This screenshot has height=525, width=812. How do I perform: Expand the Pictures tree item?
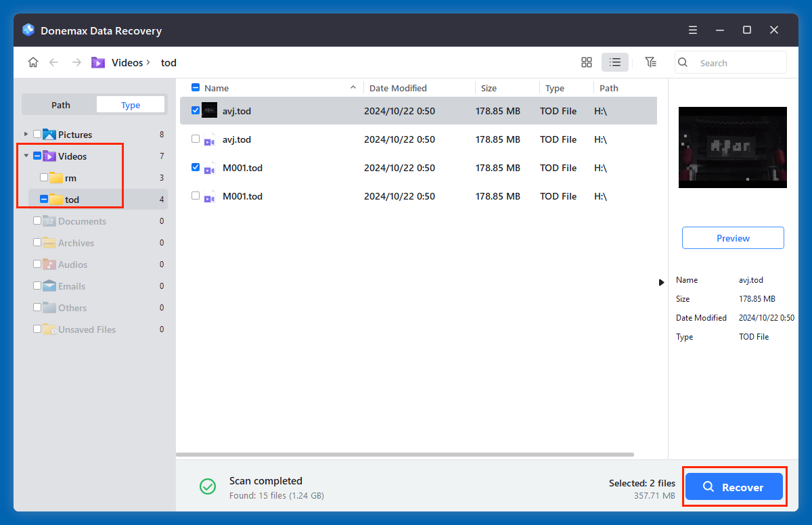26,134
